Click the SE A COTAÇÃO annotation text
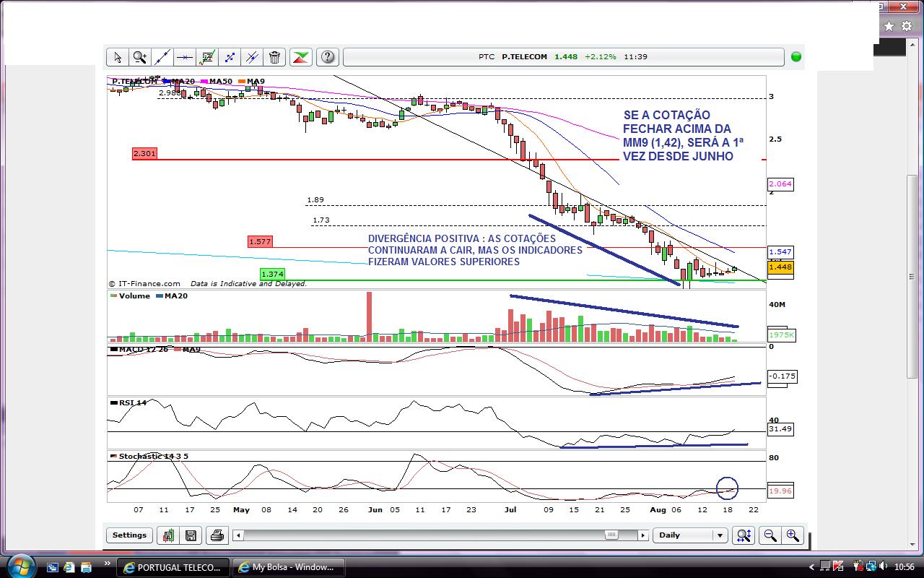The height and width of the screenshot is (578, 924). (683, 135)
